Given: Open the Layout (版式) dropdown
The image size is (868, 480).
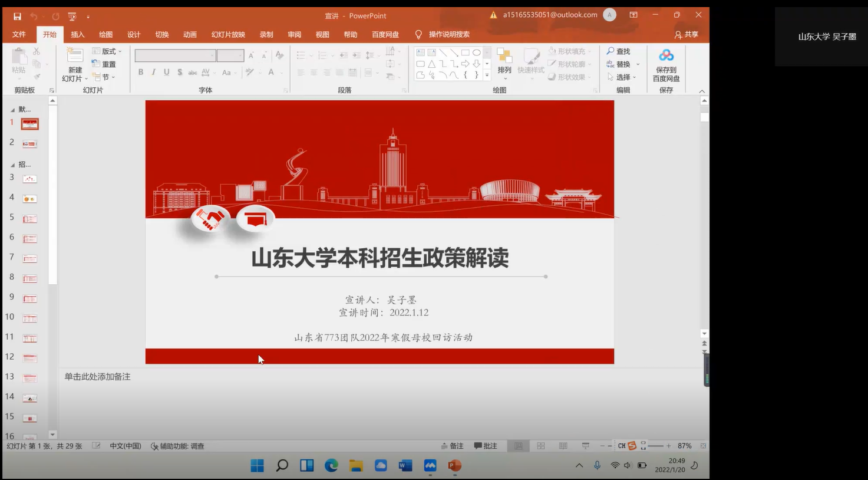Looking at the screenshot, I should (107, 51).
